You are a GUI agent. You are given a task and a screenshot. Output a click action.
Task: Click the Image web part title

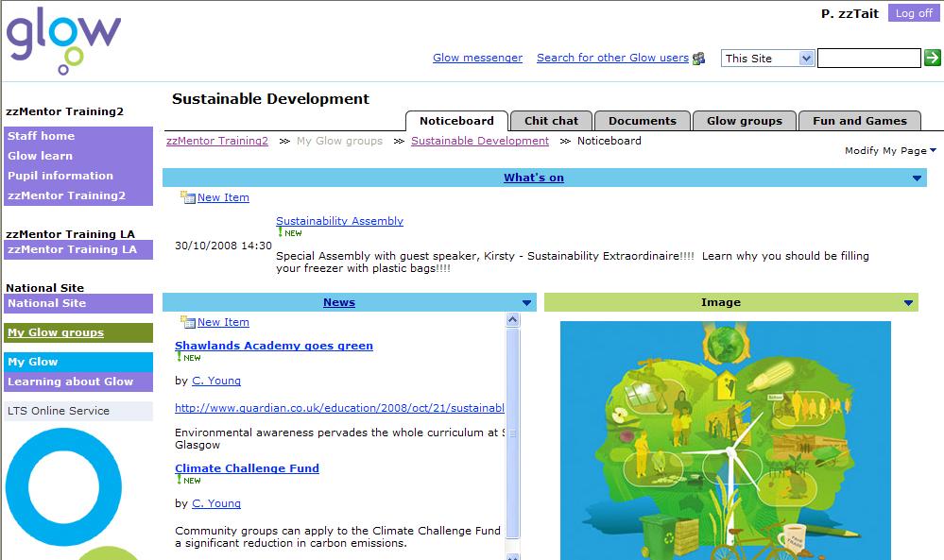(x=721, y=302)
